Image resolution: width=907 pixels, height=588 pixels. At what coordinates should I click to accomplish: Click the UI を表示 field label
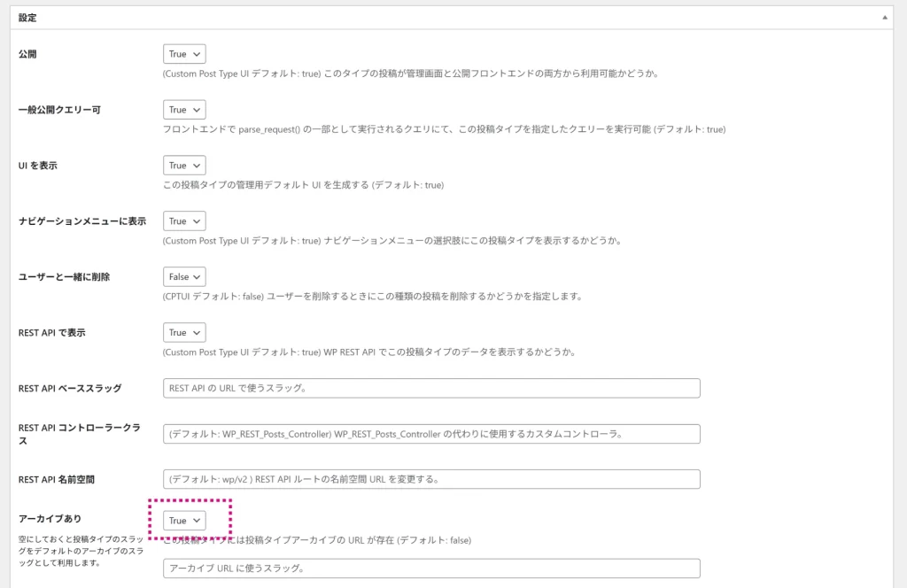coord(40,166)
